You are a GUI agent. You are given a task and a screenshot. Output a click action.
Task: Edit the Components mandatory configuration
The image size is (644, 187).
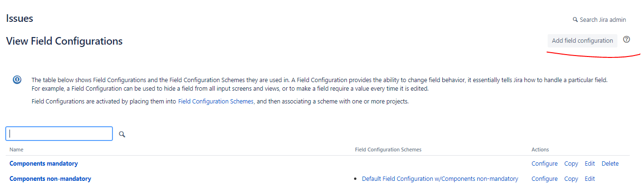589,164
